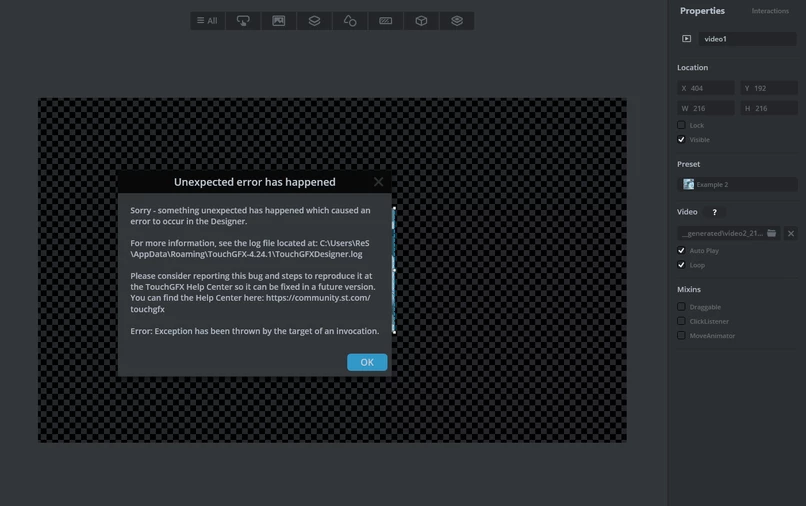This screenshot has width=806, height=506.
Task: Click the 'Error: Exception has been thrown' text
Action: 254,331
